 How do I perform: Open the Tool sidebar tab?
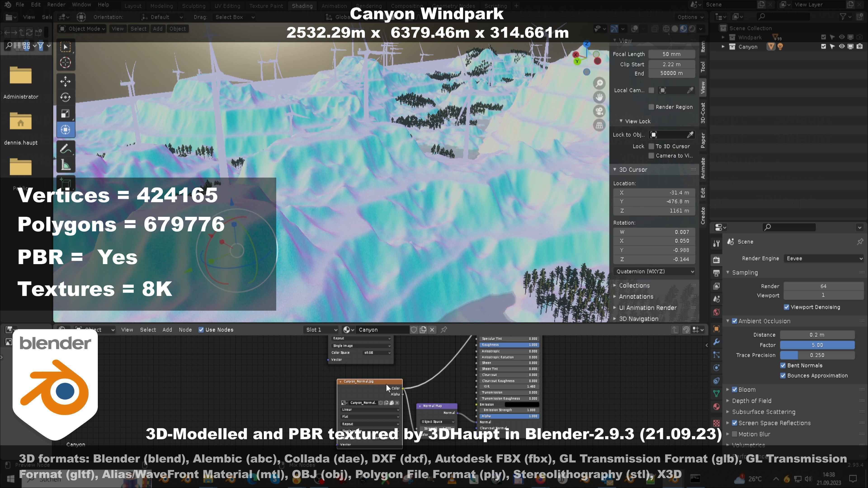pyautogui.click(x=703, y=67)
